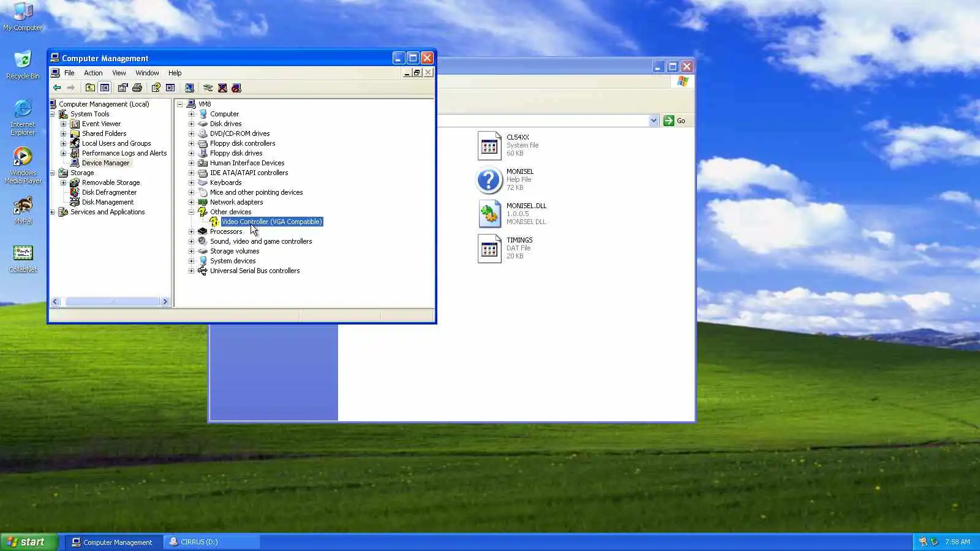
Task: Expand the Event Viewer node
Action: tap(63, 124)
